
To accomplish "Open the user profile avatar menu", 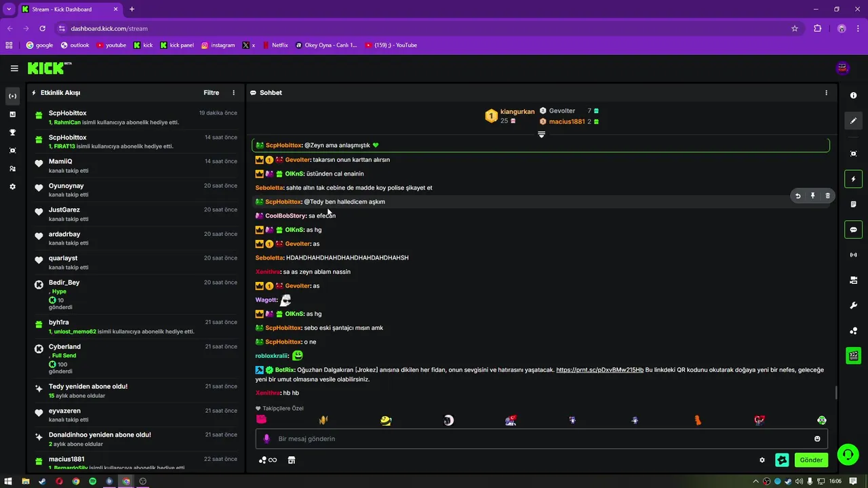I will [843, 68].
